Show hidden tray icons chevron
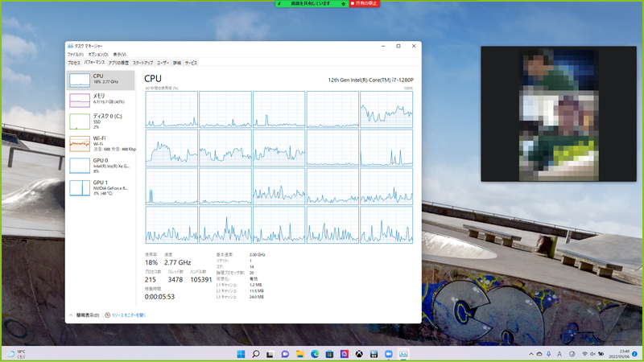This screenshot has width=644, height=362. [x=531, y=354]
